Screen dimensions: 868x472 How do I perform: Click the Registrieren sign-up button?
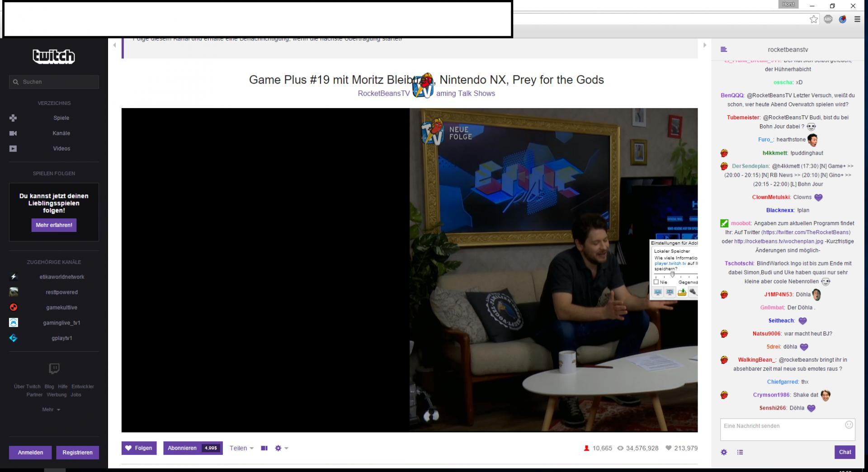77,453
